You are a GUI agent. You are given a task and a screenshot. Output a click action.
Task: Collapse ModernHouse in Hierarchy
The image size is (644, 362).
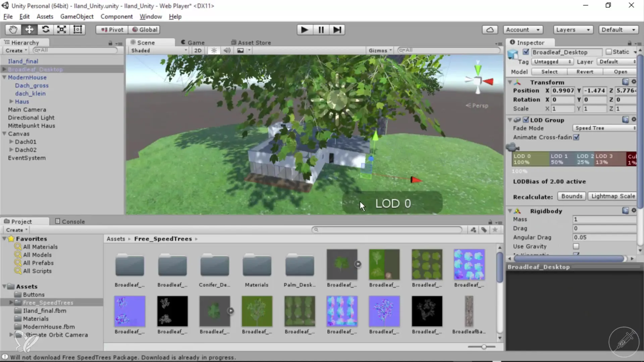[x=4, y=77]
